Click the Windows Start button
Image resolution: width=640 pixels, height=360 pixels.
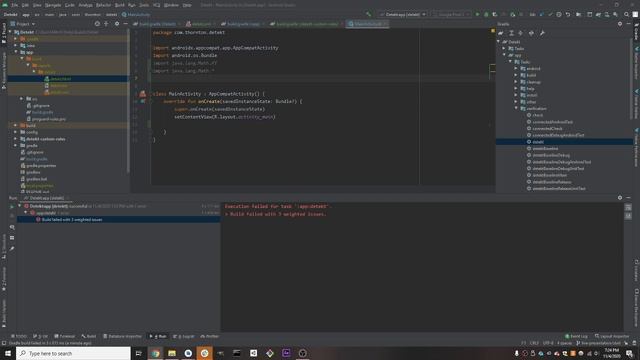pyautogui.click(x=8, y=353)
